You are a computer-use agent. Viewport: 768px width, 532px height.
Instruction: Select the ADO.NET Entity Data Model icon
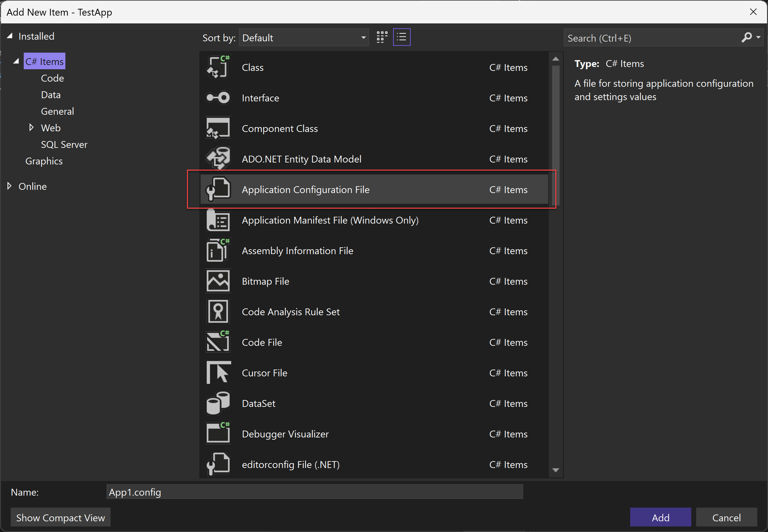click(x=219, y=159)
